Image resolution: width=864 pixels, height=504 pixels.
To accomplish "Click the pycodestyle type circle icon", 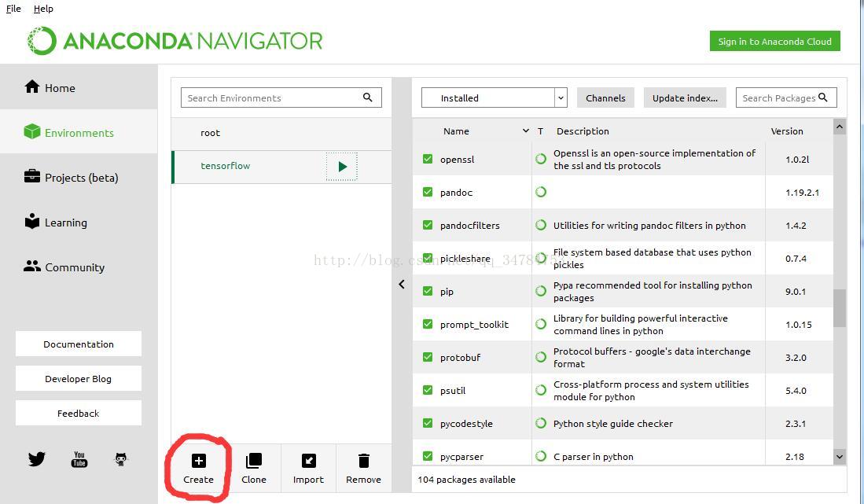I will pyautogui.click(x=541, y=424).
